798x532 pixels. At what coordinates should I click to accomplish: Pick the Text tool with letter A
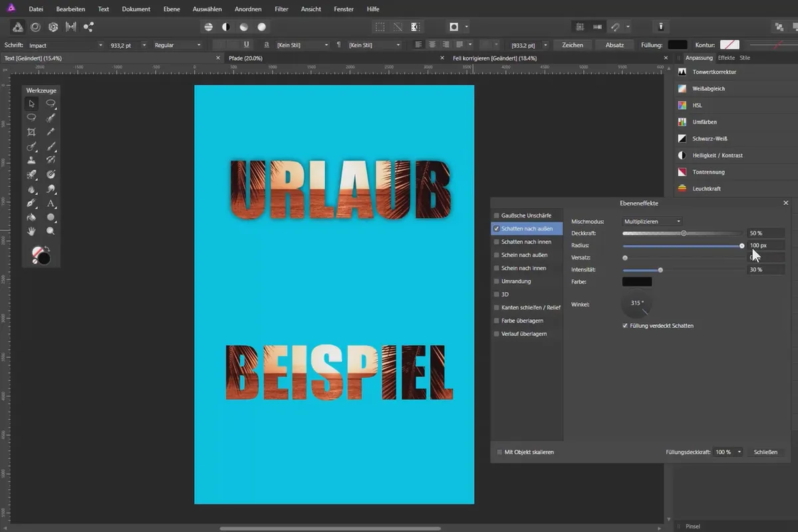coord(51,203)
